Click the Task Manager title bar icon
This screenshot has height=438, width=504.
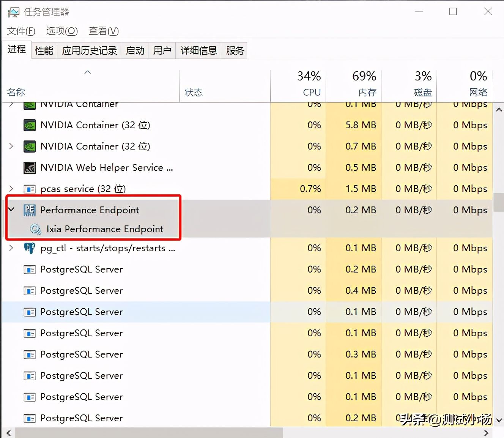(x=13, y=12)
